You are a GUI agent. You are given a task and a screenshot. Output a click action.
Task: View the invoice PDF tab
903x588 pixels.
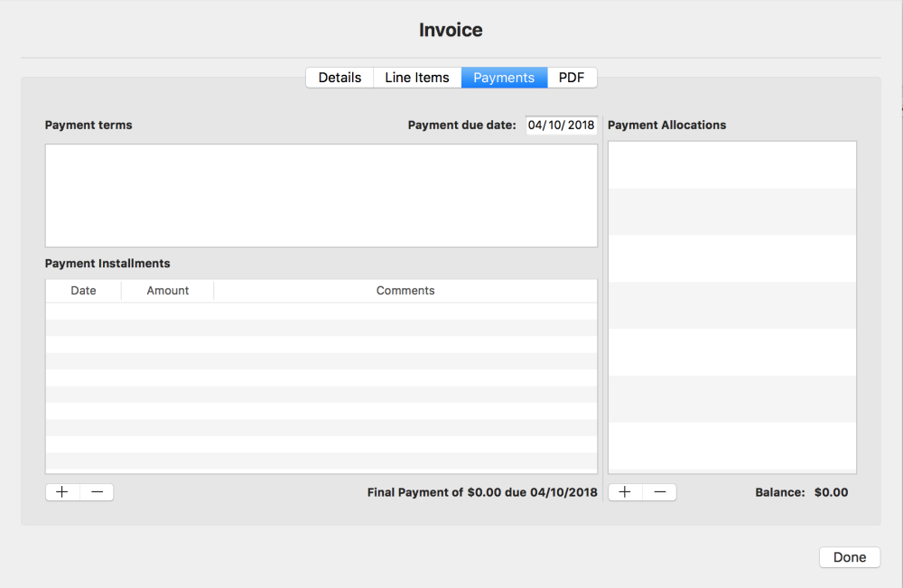572,77
